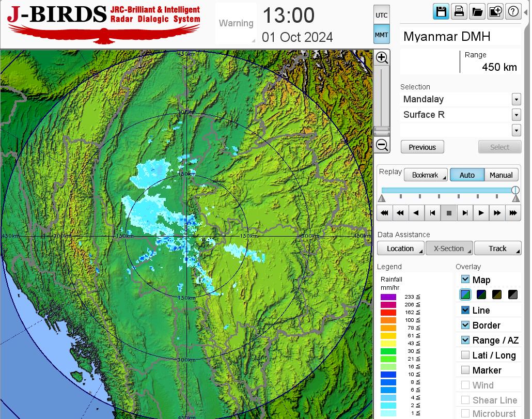Enable the Lati / Long overlay checkbox

tap(465, 355)
